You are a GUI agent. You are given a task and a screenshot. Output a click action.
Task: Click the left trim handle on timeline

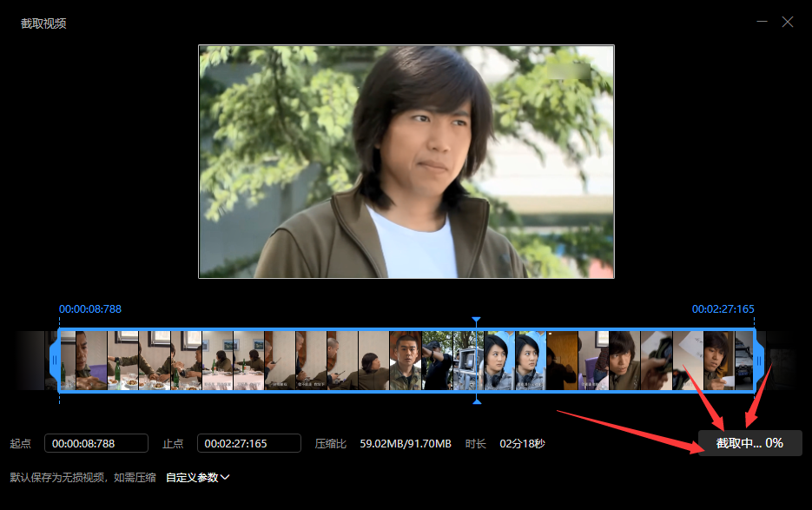click(54, 360)
